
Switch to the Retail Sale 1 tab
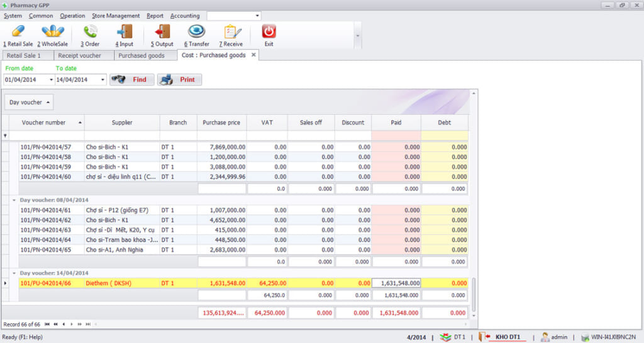click(28, 55)
